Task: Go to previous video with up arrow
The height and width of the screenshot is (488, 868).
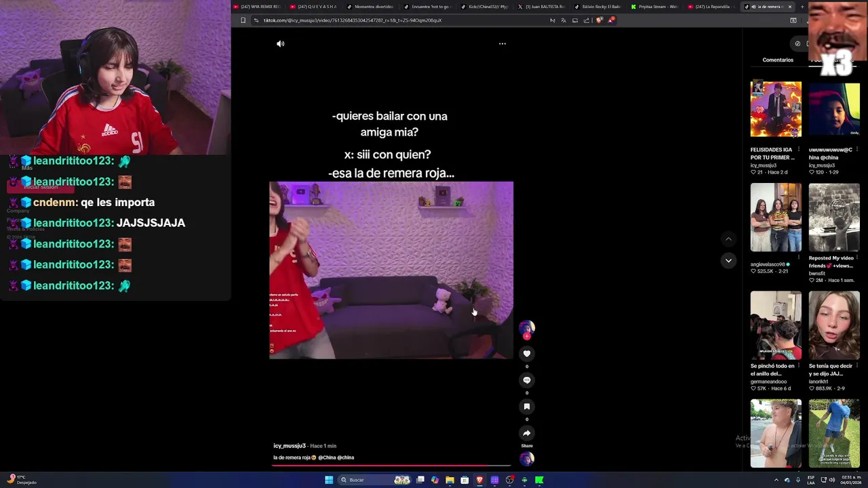Action: point(728,239)
